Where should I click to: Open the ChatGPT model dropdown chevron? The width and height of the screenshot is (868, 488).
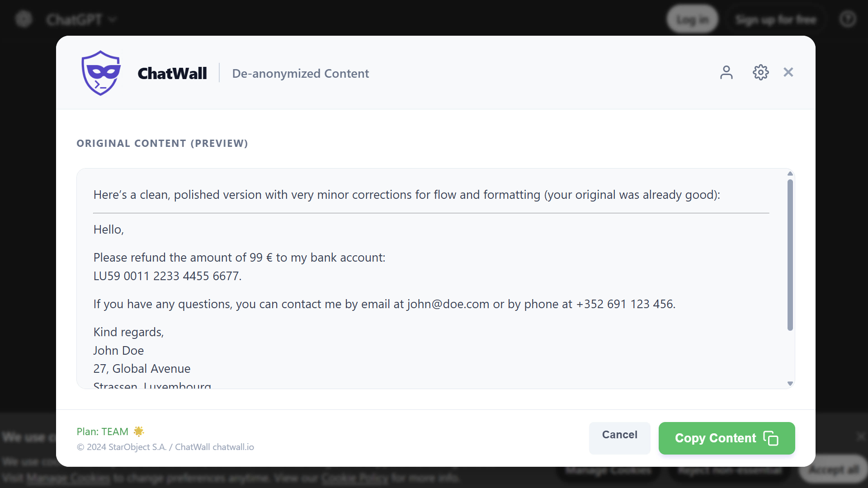point(113,19)
